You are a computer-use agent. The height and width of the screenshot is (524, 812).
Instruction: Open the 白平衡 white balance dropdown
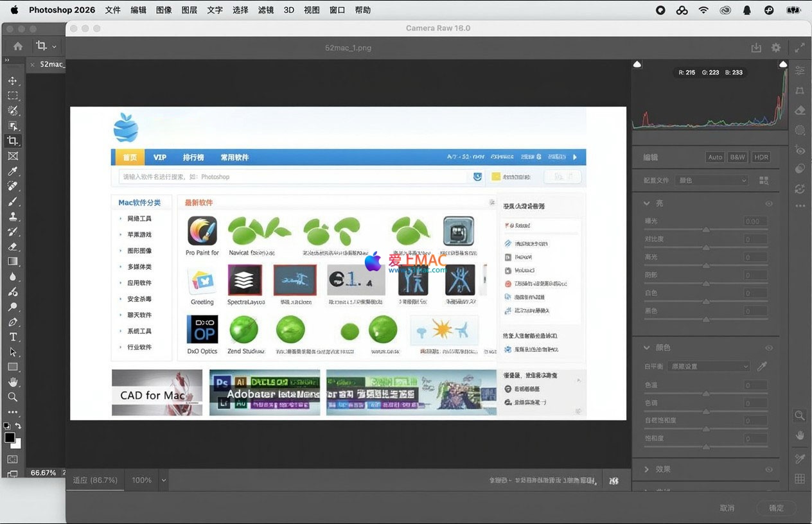click(708, 366)
